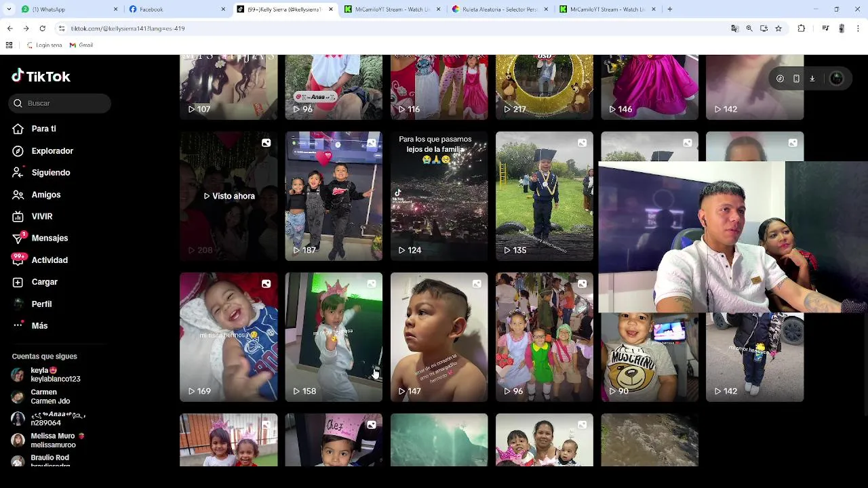This screenshot has width=868, height=488.
Task: Play the fireworks video with 124 views
Action: tap(439, 196)
